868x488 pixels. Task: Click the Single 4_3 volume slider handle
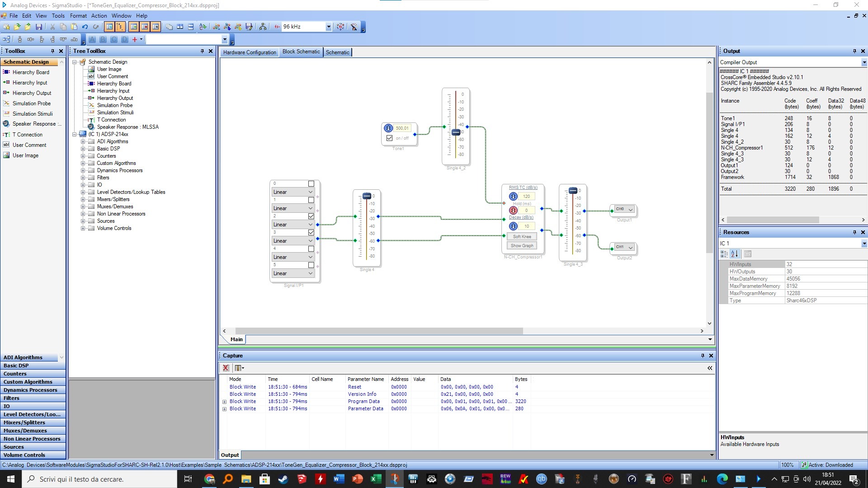point(573,191)
